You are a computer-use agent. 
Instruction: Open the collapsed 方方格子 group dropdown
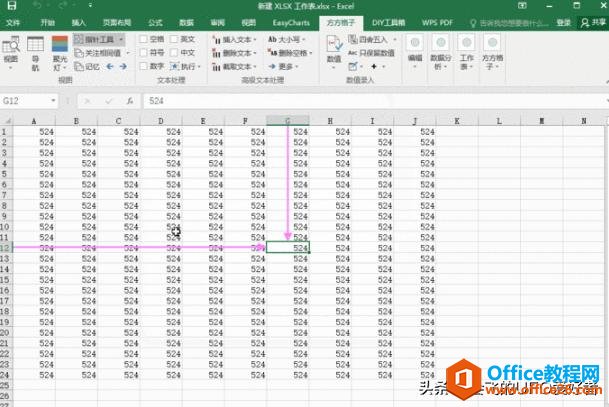[x=492, y=53]
